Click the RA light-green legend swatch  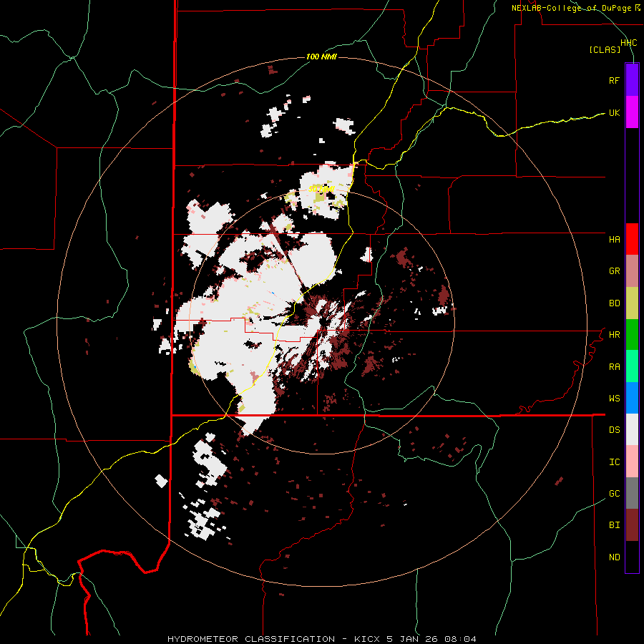tap(632, 366)
